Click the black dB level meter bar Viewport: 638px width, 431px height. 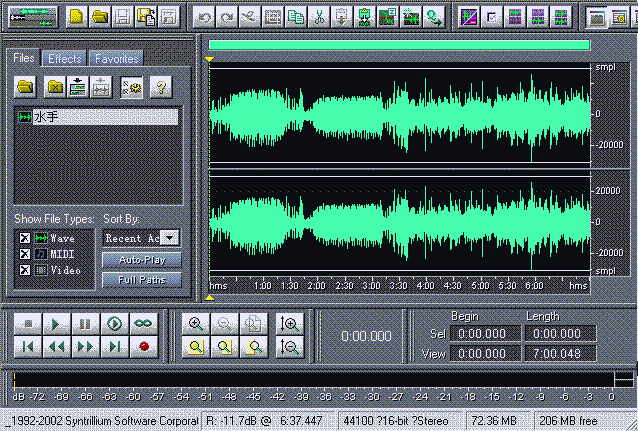(313, 380)
